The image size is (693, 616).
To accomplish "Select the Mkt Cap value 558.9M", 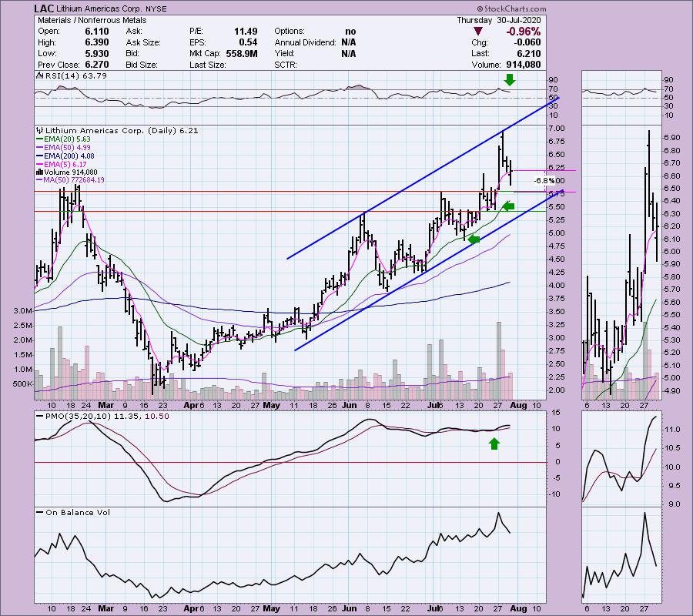I will 242,53.
